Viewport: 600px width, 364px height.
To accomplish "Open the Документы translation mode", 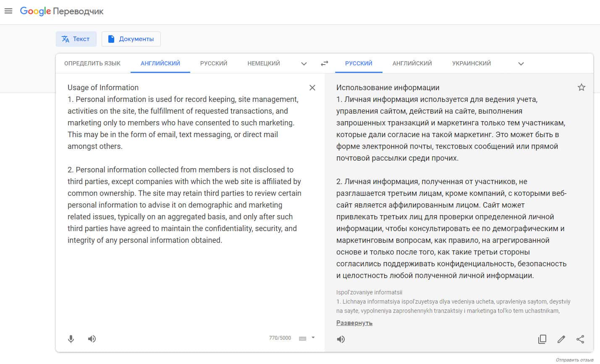I will click(131, 39).
